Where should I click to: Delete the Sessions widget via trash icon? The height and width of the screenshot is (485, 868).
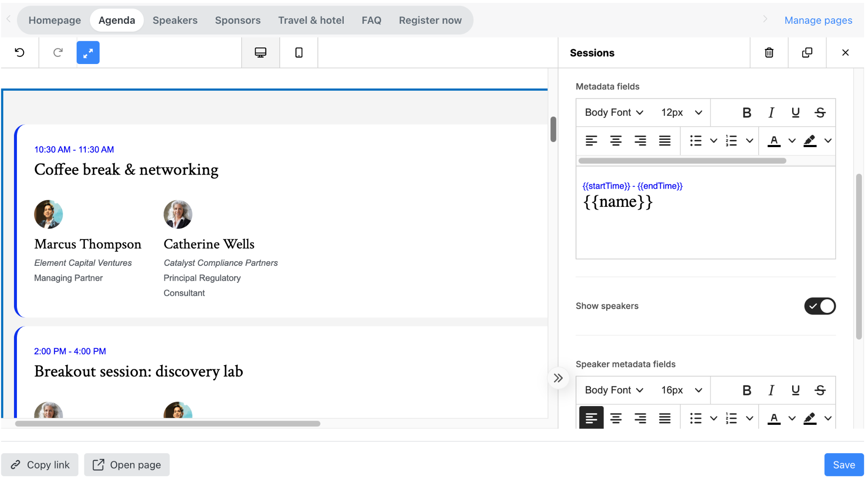tap(769, 53)
